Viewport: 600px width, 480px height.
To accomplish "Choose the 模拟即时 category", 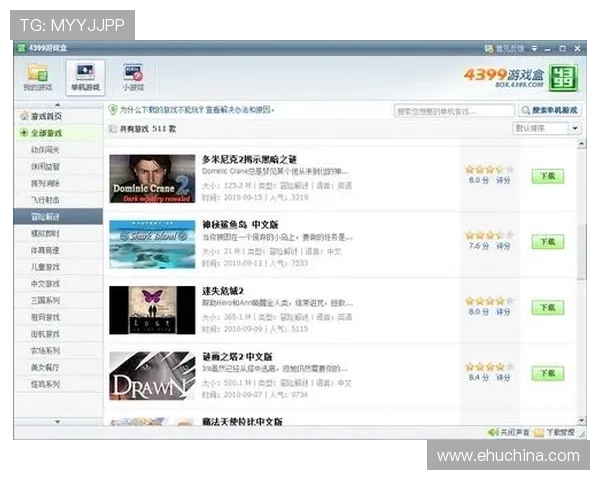I will pos(58,233).
